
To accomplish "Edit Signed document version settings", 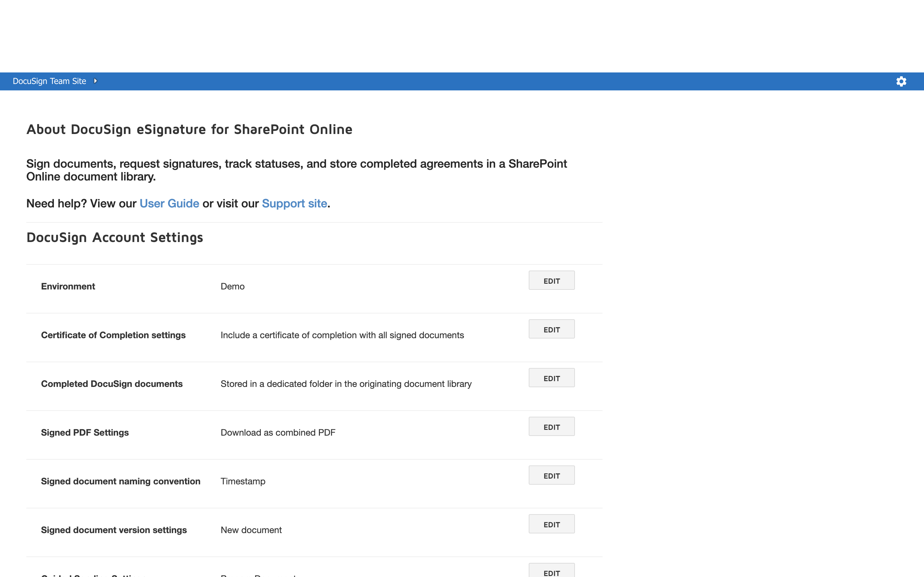I will click(551, 524).
